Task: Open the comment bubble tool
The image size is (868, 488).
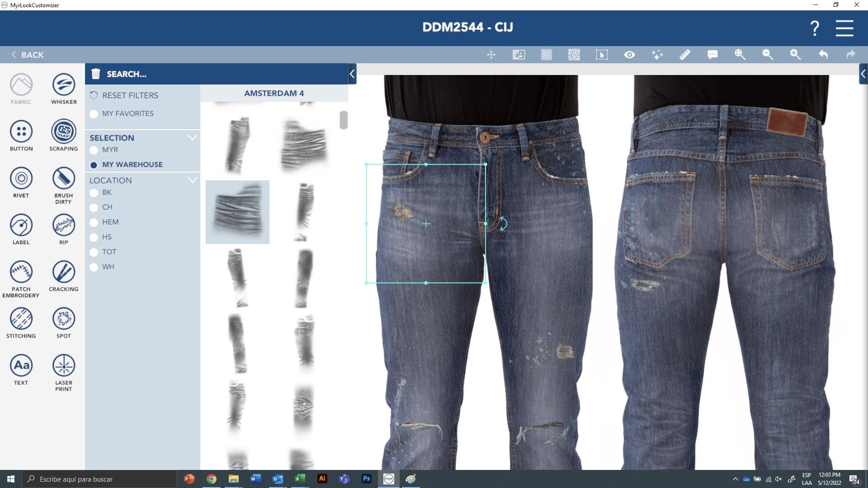Action: (x=712, y=55)
